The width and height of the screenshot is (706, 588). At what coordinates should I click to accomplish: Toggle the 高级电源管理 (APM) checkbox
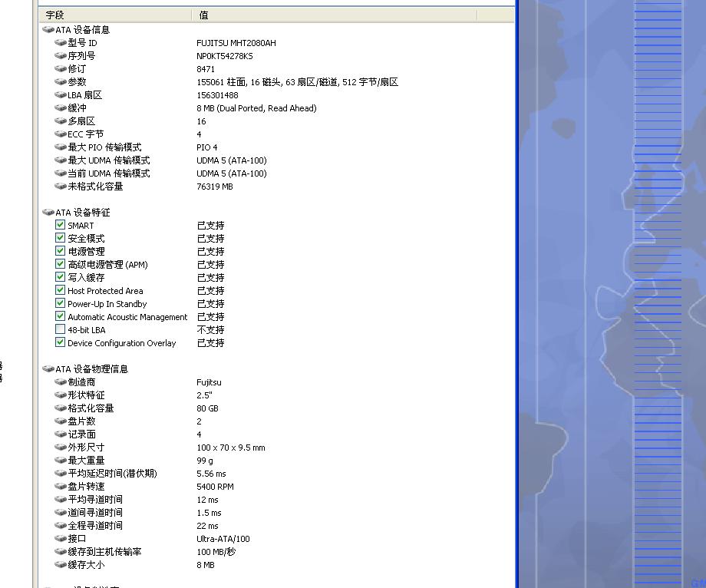coord(61,264)
